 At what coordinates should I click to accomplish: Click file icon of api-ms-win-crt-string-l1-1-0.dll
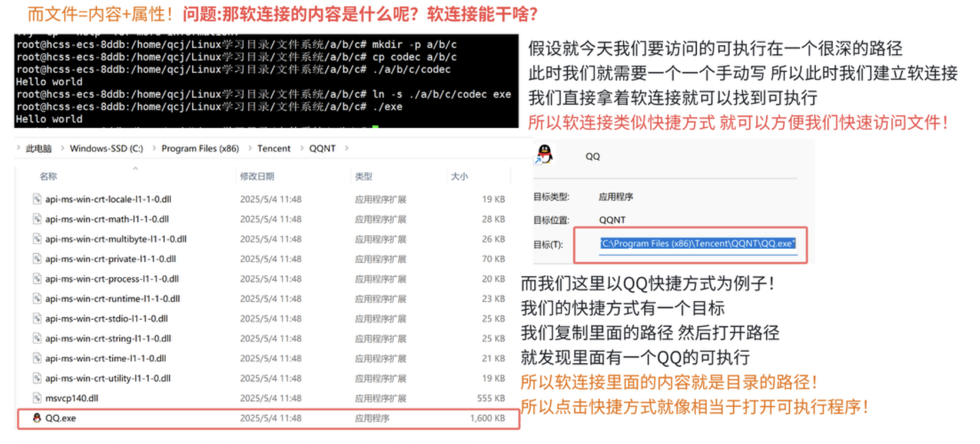tap(37, 338)
